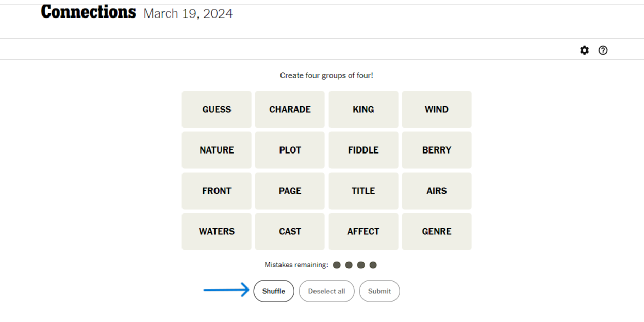Select the CAST word tile
The height and width of the screenshot is (322, 644).
point(290,231)
